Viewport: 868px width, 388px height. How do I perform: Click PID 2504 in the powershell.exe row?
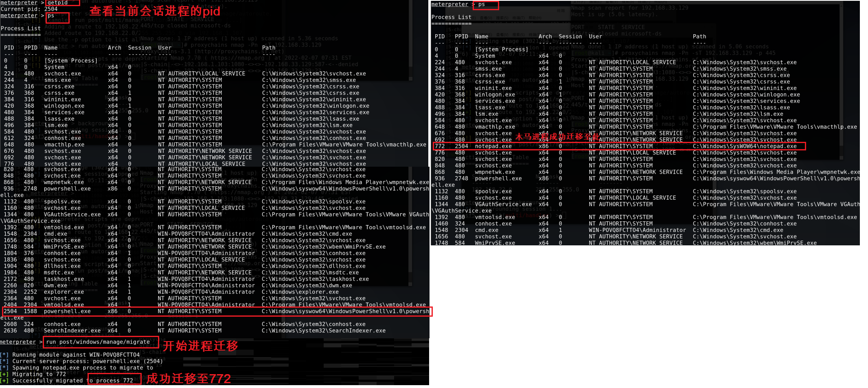click(10, 311)
